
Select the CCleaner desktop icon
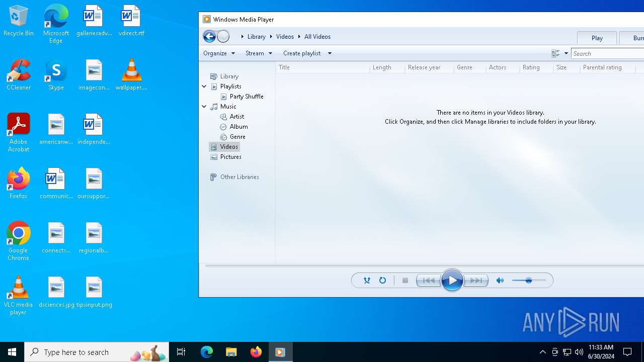pos(19,75)
